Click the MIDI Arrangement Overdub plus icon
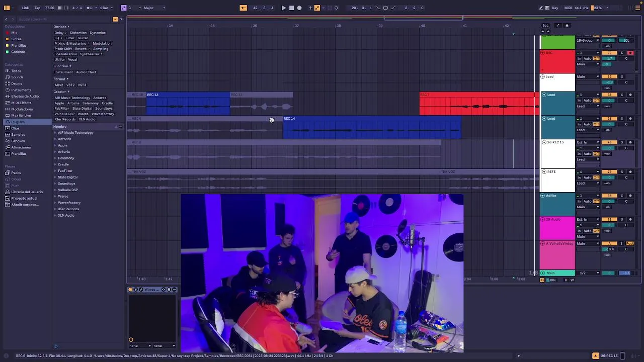Viewport: 644px width, 362px height. click(x=310, y=8)
